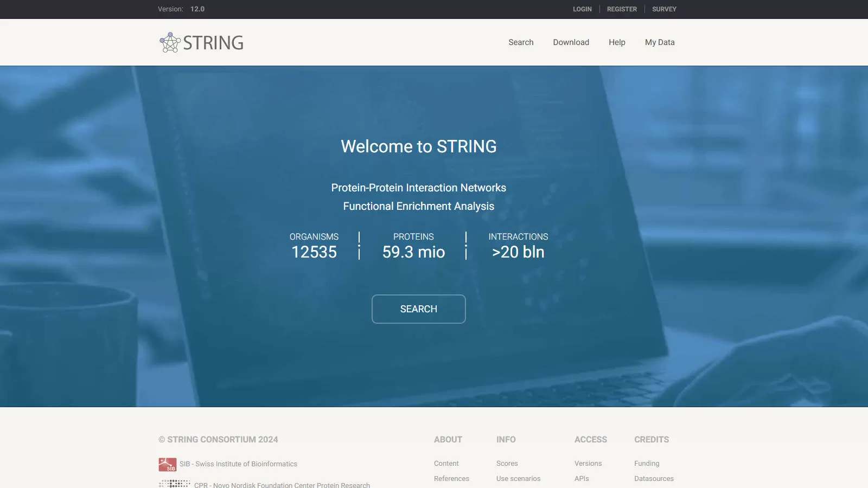Click CPR - Novo Nordisk Foundation Center link

[x=282, y=485]
